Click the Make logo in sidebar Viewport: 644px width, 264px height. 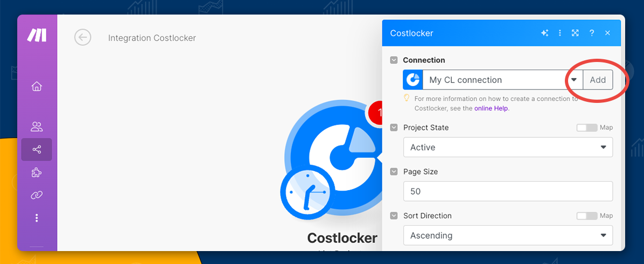point(37,36)
